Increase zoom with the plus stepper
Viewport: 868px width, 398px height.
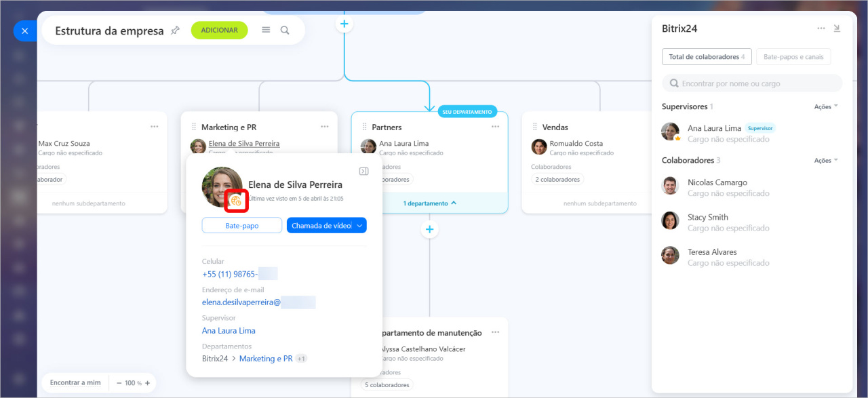[x=147, y=383]
